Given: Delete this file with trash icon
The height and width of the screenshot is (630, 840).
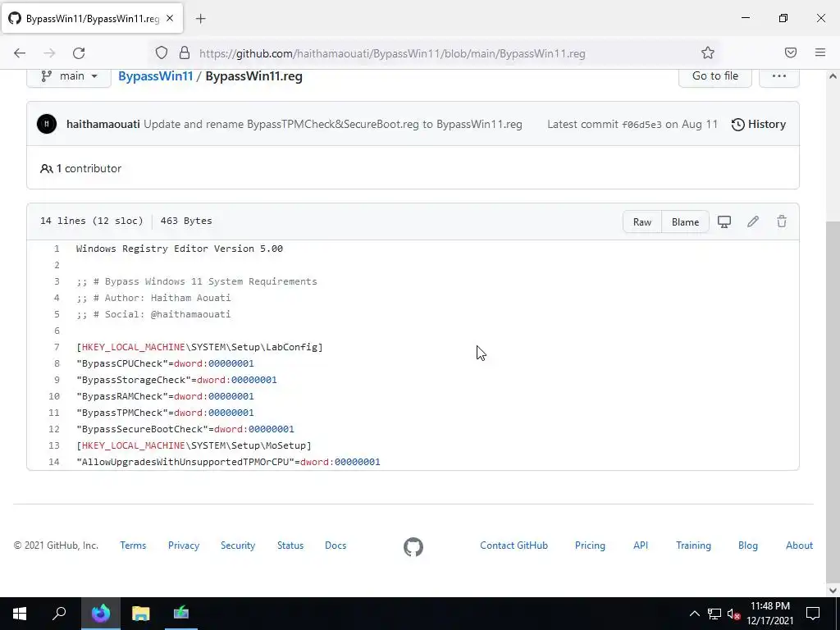Looking at the screenshot, I should point(782,221).
